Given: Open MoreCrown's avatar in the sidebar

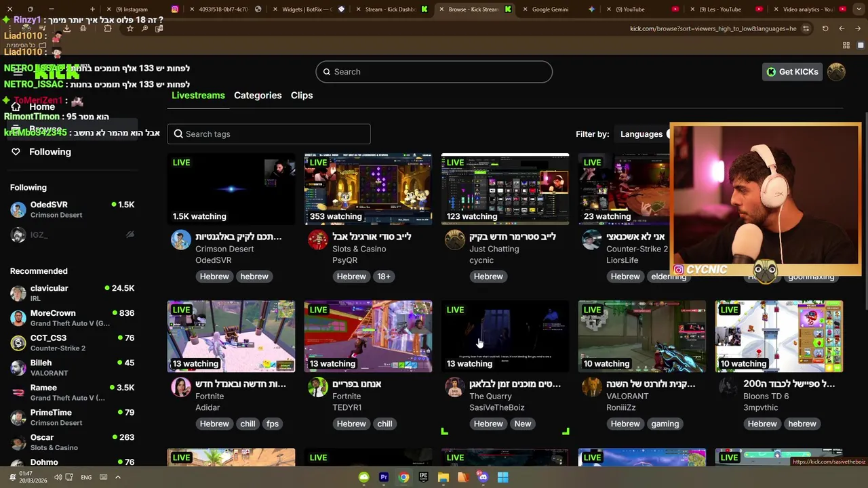Looking at the screenshot, I should [18, 318].
